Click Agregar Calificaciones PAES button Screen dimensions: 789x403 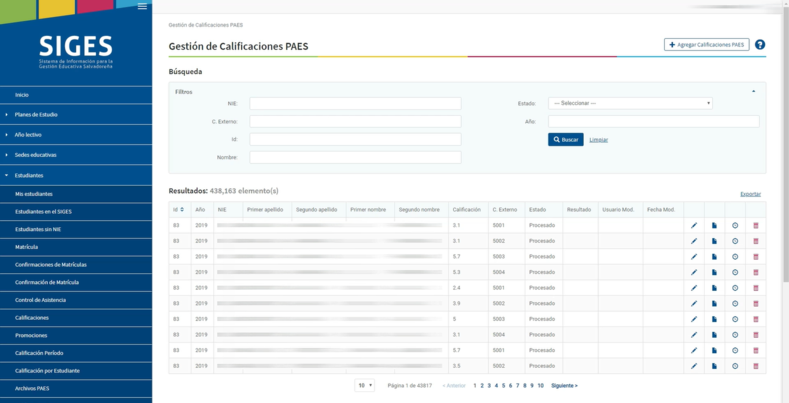706,45
